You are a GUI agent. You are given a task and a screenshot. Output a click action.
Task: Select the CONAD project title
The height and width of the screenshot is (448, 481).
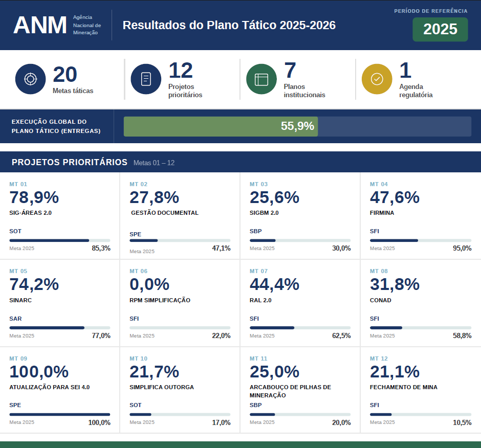380,300
